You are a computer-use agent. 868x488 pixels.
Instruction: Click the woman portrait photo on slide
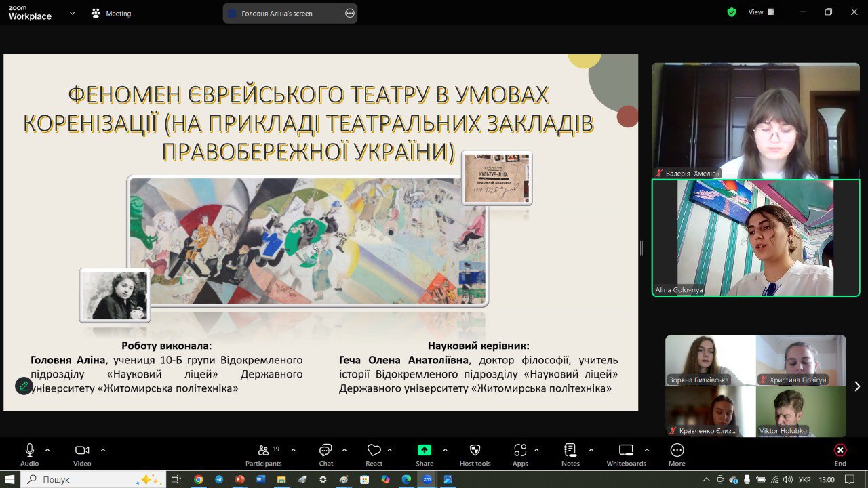[115, 296]
